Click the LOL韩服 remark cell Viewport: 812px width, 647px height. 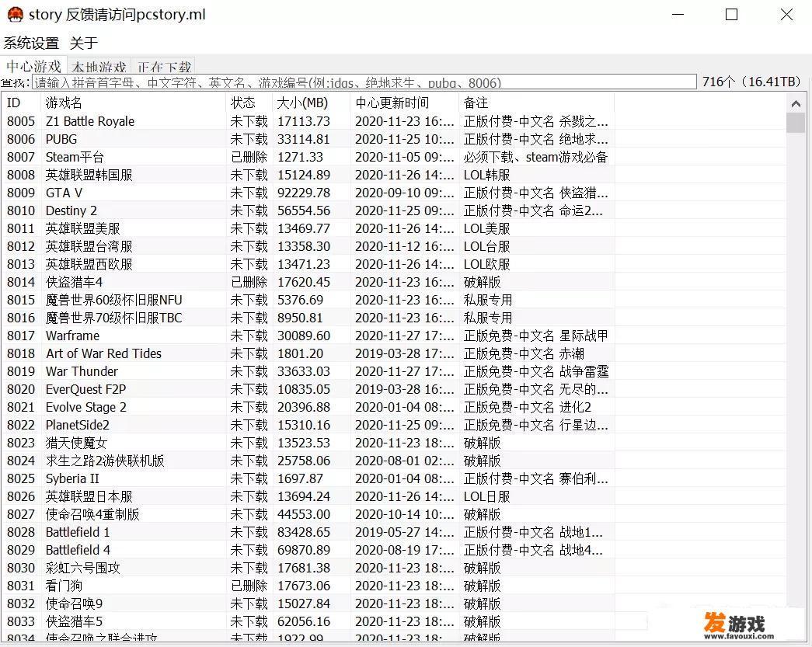coord(486,175)
